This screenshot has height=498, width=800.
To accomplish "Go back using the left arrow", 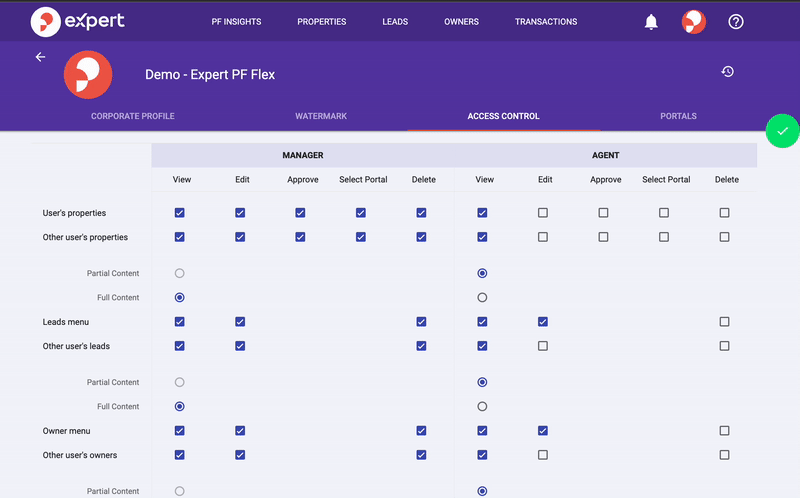I will point(41,57).
